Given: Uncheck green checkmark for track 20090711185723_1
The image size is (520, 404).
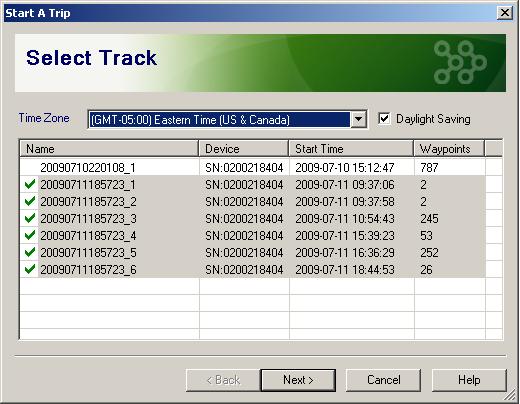Looking at the screenshot, I should [30, 184].
